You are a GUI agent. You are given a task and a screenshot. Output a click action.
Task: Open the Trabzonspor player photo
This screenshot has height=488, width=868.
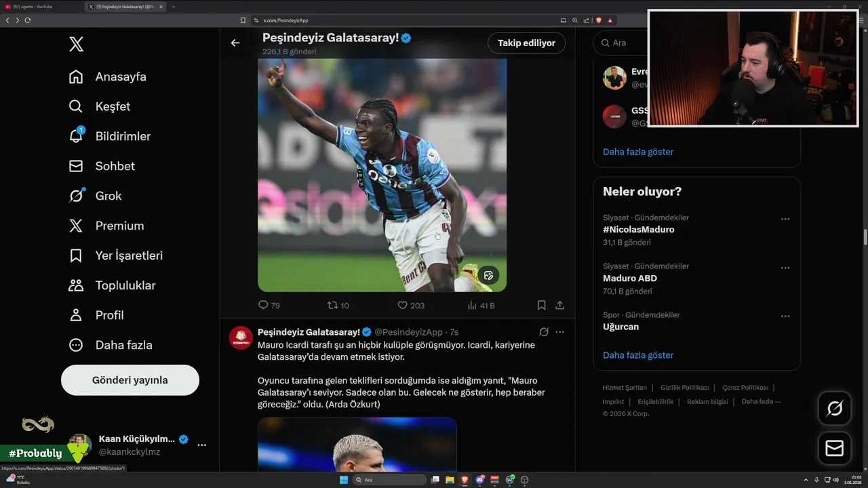[382, 175]
